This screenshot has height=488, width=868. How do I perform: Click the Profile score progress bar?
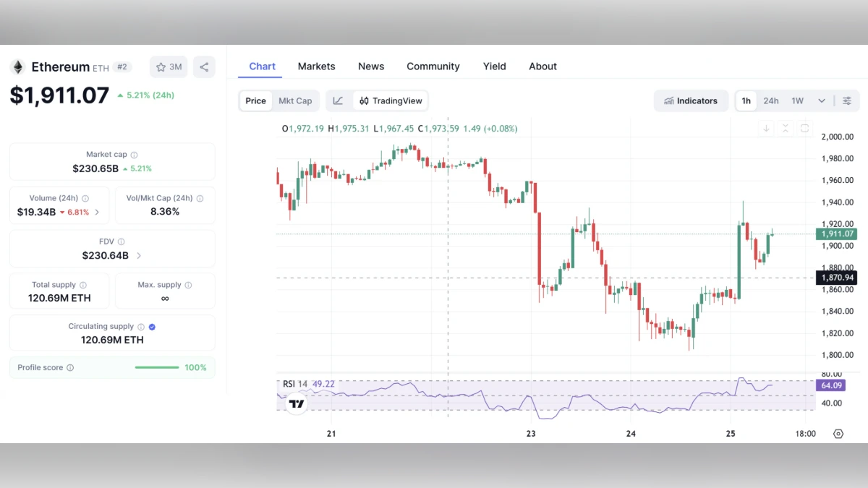point(156,367)
